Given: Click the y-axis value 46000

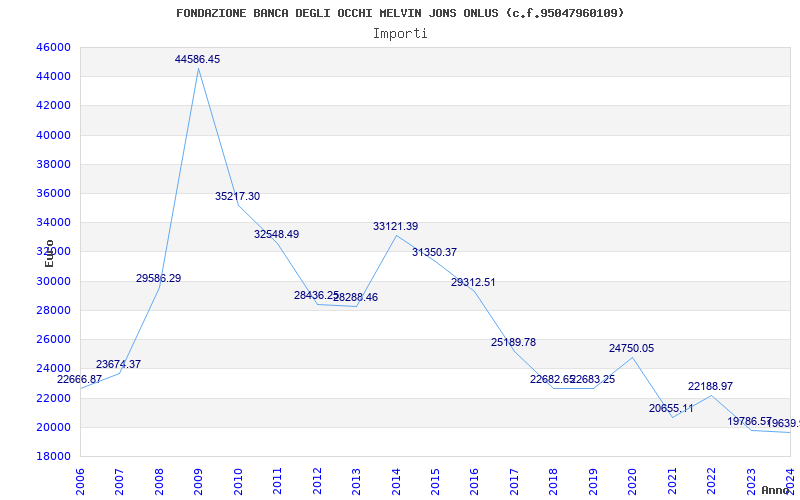Looking at the screenshot, I should click(x=53, y=47).
